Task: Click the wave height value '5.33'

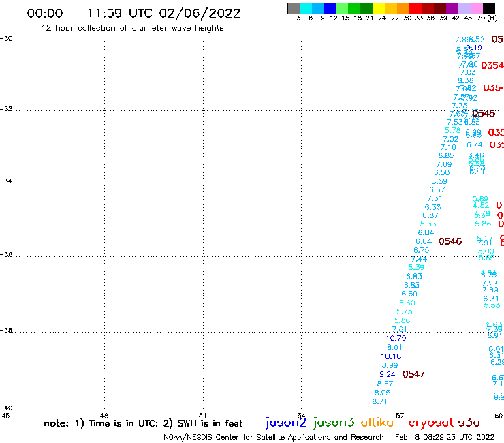Action: [428, 224]
